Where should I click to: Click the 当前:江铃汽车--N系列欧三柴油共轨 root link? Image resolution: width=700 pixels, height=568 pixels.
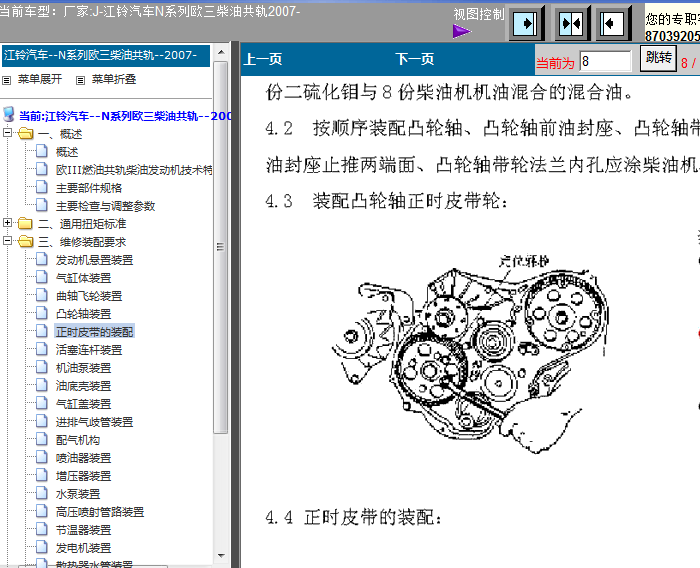[125, 116]
